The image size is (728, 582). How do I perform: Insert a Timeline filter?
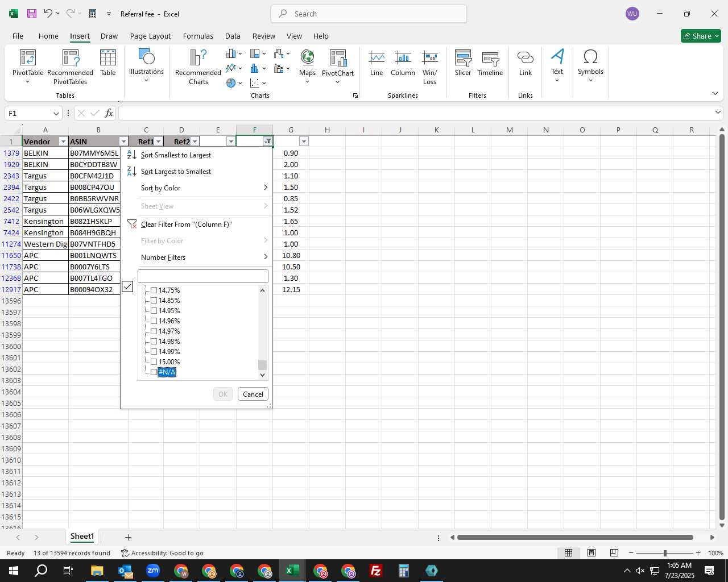point(490,63)
